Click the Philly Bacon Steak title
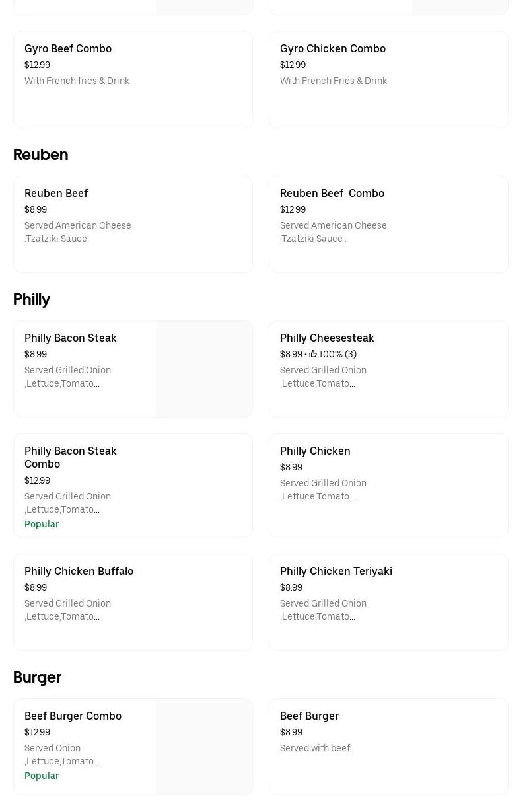 [x=71, y=338]
